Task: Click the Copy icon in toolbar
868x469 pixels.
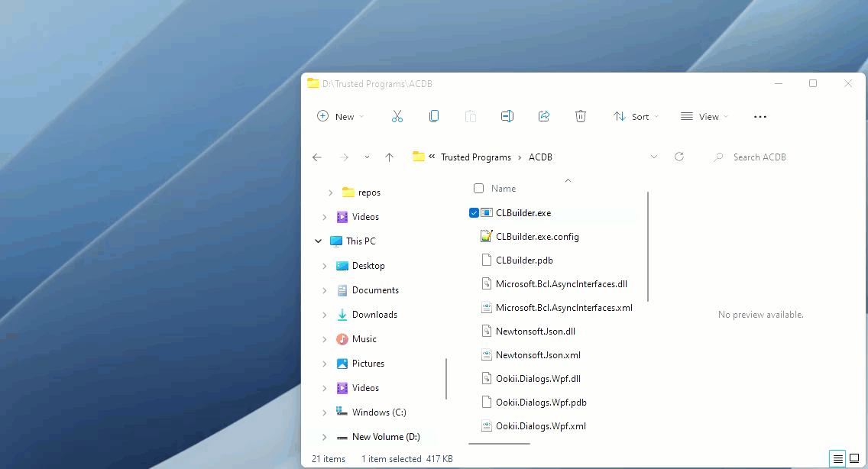Action: pyautogui.click(x=434, y=116)
